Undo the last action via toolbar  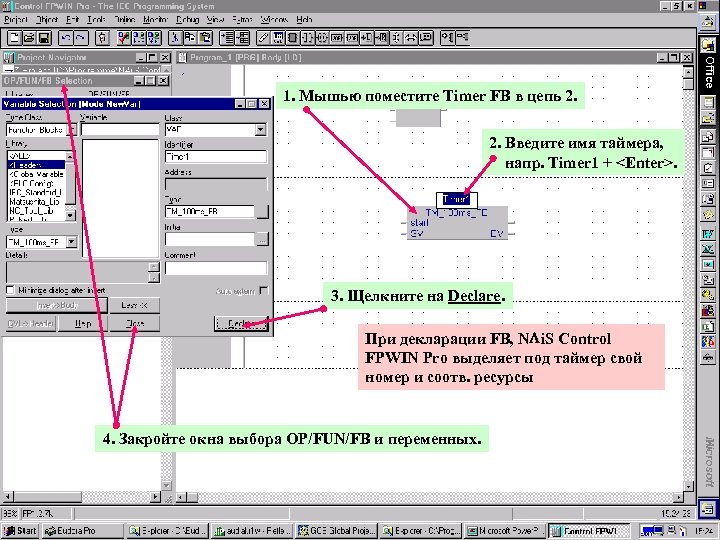(66, 38)
